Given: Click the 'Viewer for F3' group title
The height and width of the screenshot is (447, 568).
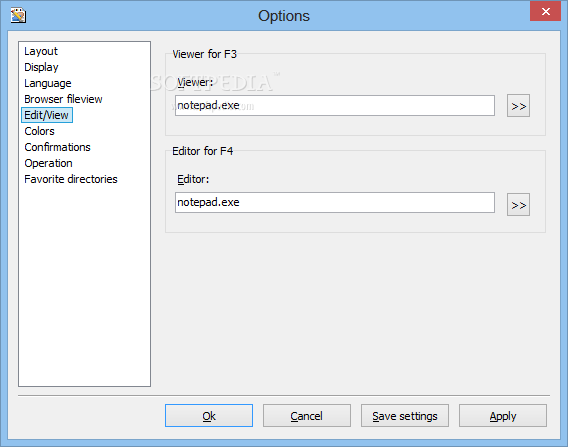Looking at the screenshot, I should tap(204, 54).
